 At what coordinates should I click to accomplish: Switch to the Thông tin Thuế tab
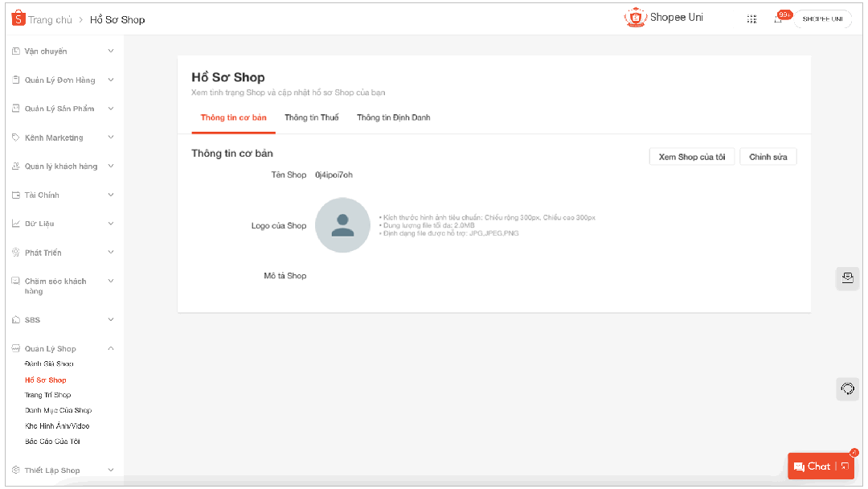point(311,117)
